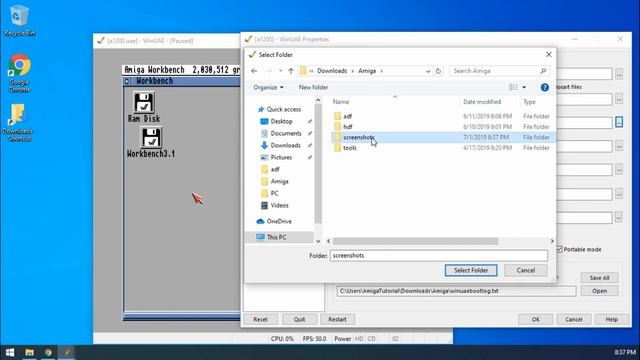Click Restart in WinUAE Properties
This screenshot has width=640, height=360.
click(337, 319)
